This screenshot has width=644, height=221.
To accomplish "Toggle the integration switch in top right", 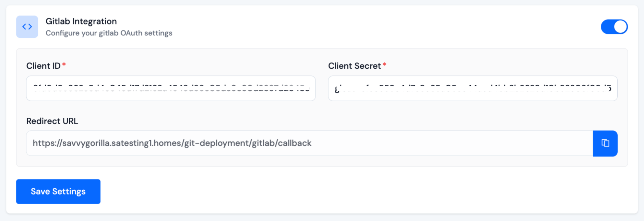I will coord(614,26).
